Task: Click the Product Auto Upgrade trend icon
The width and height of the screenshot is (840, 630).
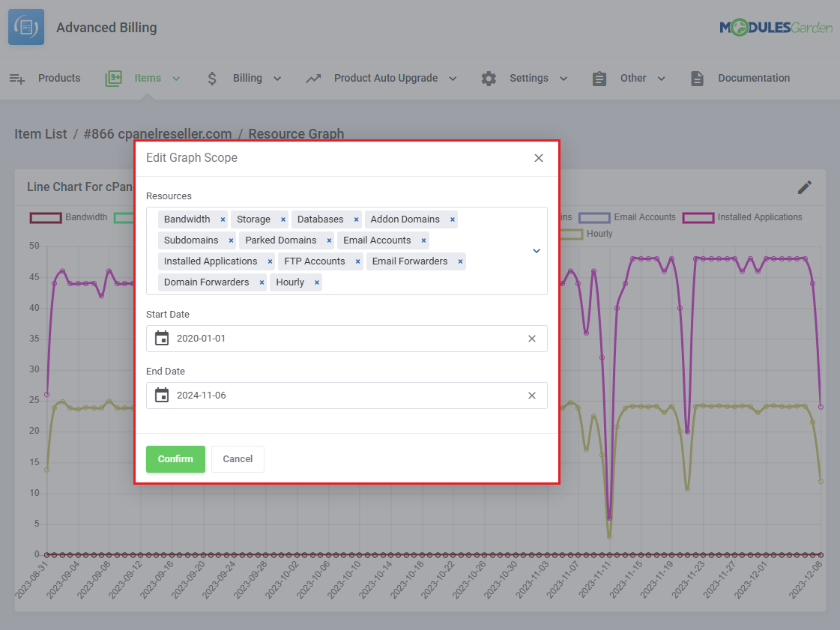Action: [x=313, y=79]
